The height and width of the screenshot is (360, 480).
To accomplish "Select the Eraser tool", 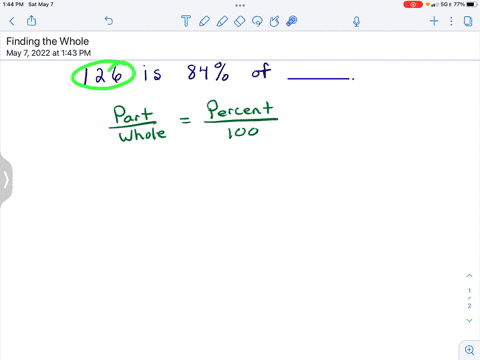I will pos(240,21).
